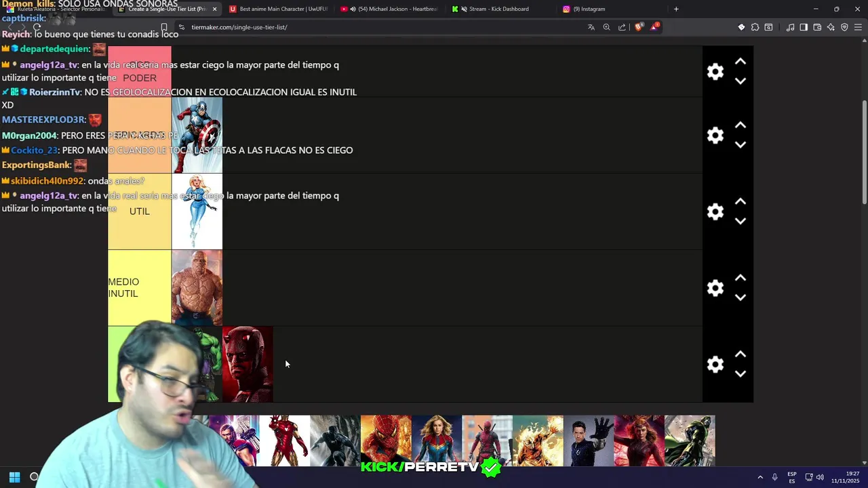Viewport: 868px width, 488px height.
Task: Move the Daredevil tier row up
Action: click(741, 354)
